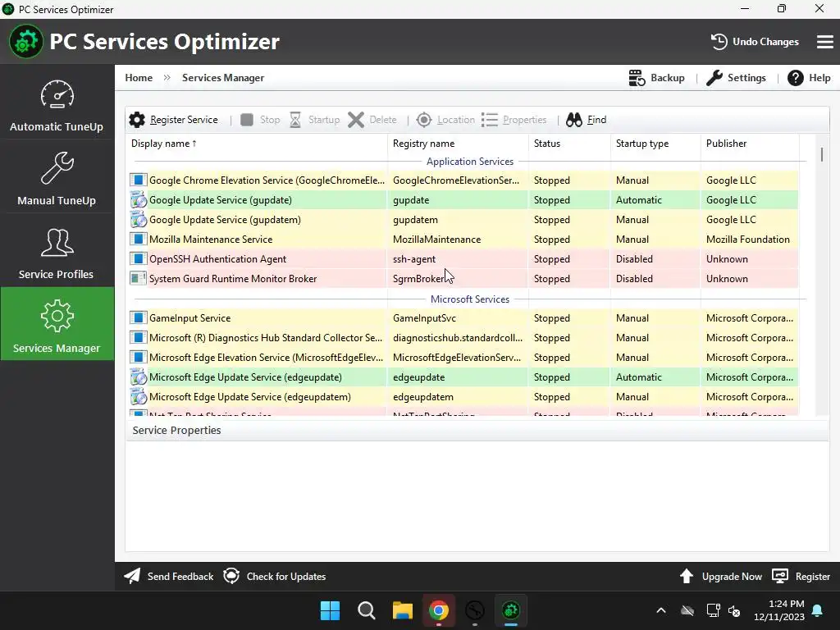The width and height of the screenshot is (840, 630).
Task: Open the Help option
Action: click(x=809, y=78)
